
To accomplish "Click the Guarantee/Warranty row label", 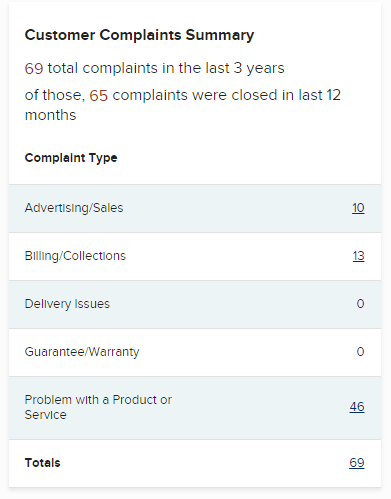I will click(x=82, y=352).
